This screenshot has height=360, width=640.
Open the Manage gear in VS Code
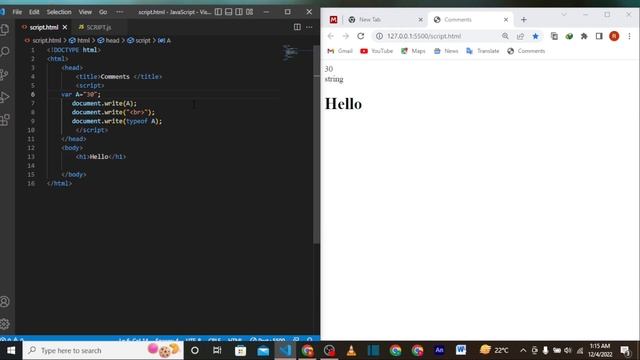pos(5,324)
